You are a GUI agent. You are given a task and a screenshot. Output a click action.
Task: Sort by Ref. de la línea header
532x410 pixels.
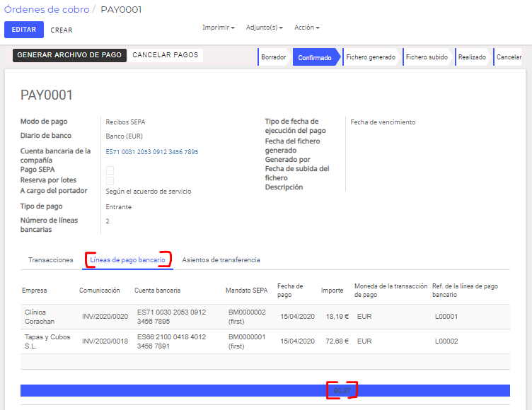click(465, 291)
